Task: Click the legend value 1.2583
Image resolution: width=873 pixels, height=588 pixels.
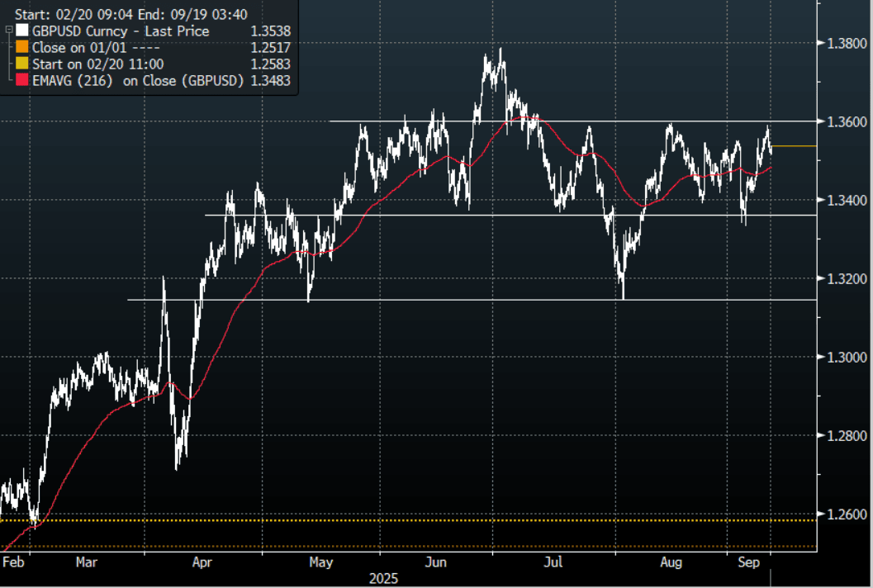Action: click(271, 64)
